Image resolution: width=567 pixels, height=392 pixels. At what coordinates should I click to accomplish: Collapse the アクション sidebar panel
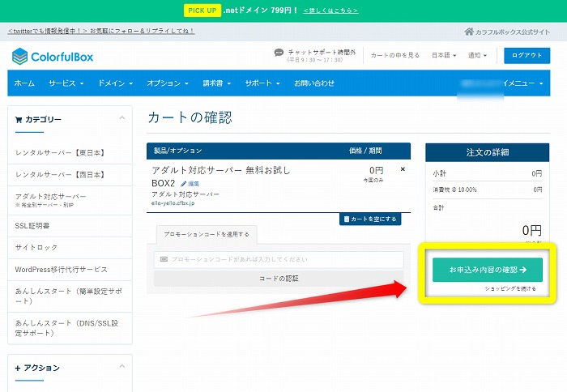(x=122, y=367)
